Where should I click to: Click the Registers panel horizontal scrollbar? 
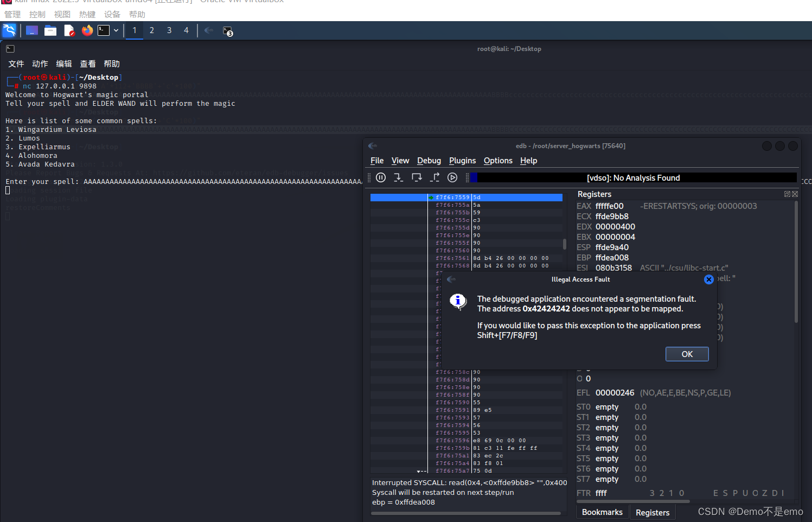coord(633,501)
